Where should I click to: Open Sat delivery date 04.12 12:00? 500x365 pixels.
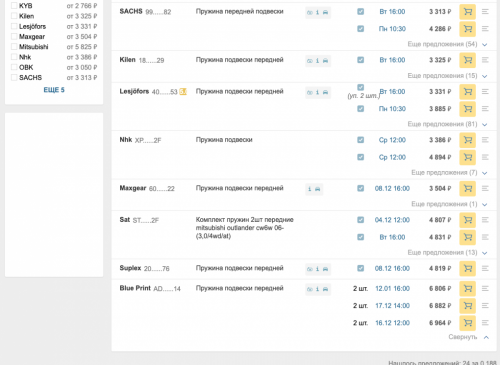pyautogui.click(x=392, y=220)
